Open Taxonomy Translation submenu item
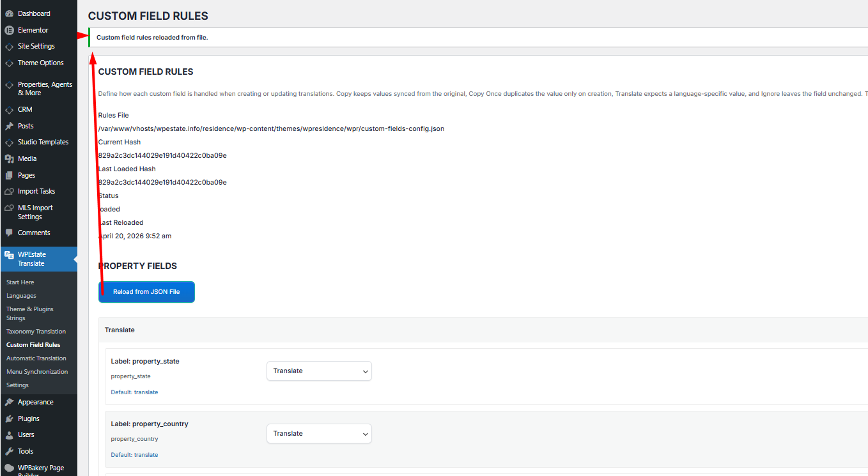 pos(36,332)
